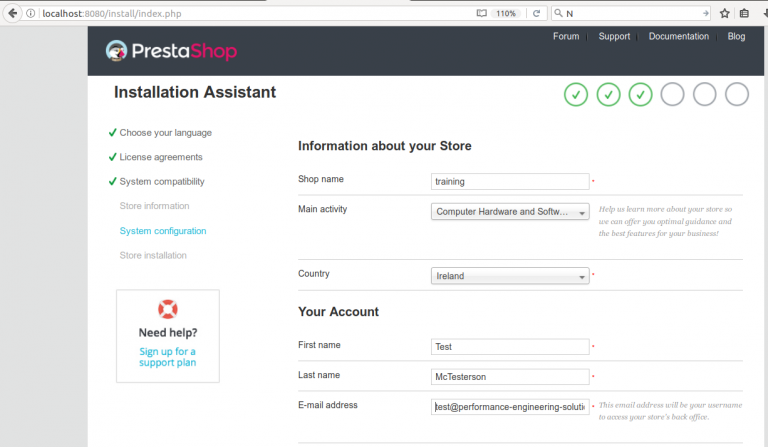This screenshot has width=768, height=447.
Task: Bookmark this page with the star icon
Action: 725,13
